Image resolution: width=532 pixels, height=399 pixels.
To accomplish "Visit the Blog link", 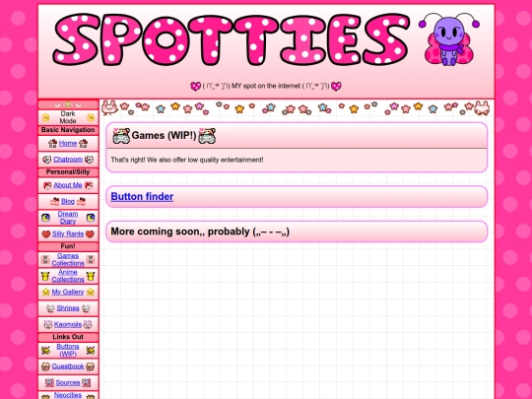I will pos(68,201).
